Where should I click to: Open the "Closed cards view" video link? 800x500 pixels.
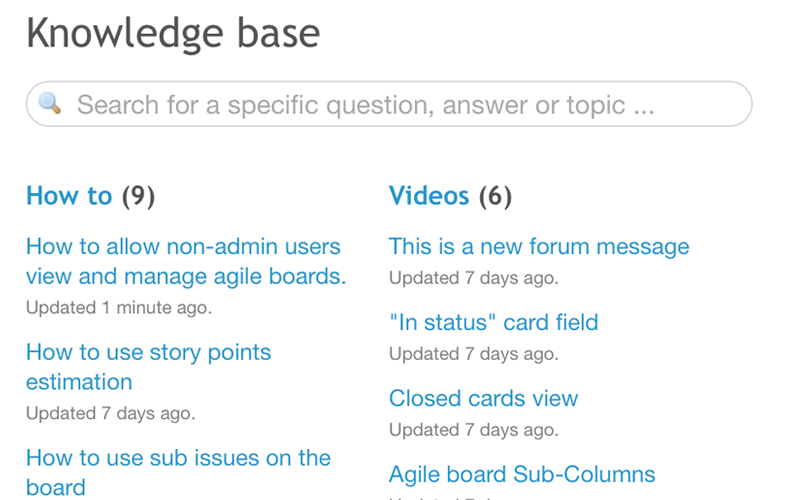click(483, 399)
